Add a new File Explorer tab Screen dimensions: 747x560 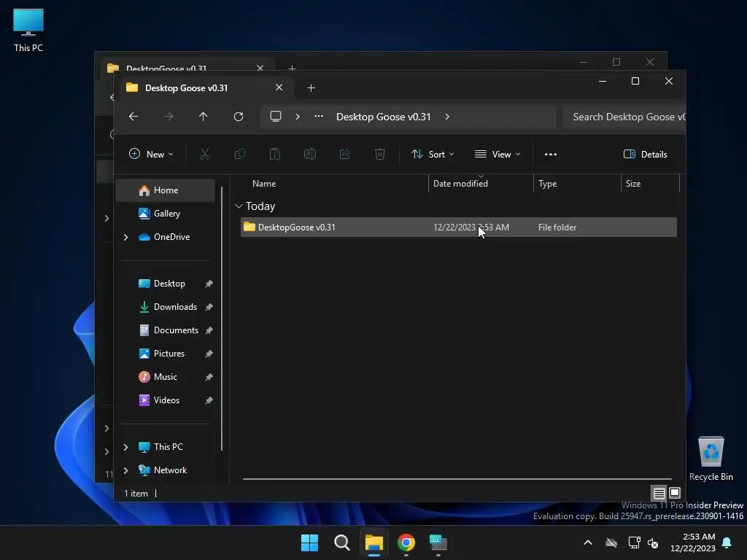pyautogui.click(x=311, y=88)
